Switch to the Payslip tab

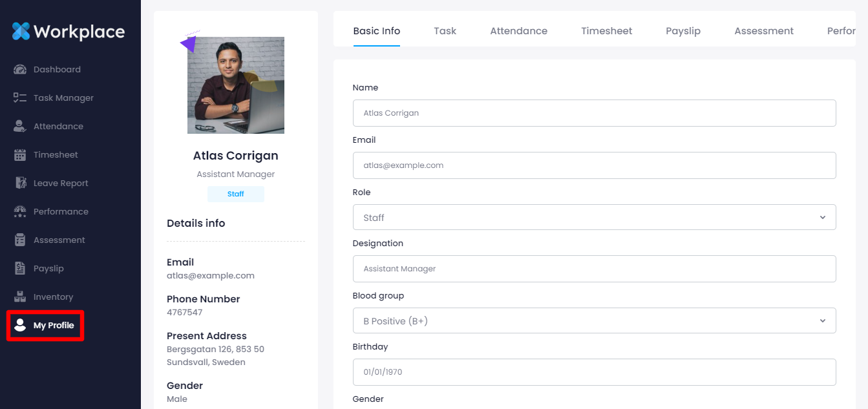pos(683,31)
